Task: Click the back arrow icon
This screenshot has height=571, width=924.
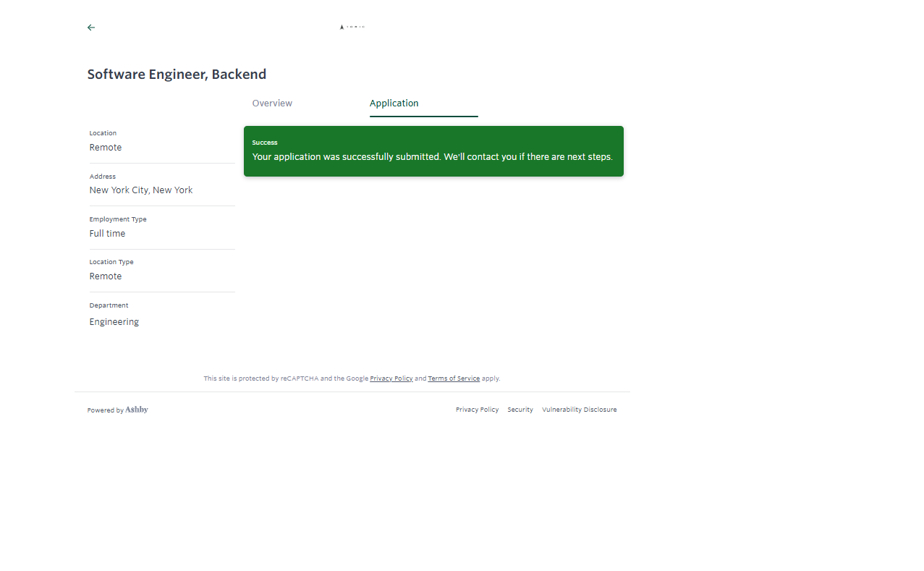Action: (91, 28)
